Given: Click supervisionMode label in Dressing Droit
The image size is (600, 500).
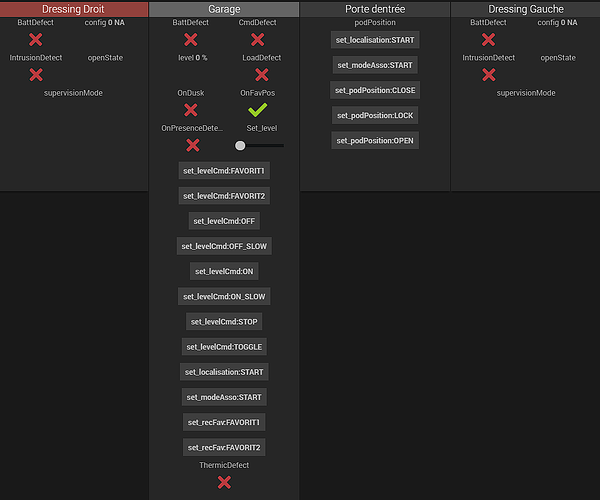Looking at the screenshot, I should tap(73, 93).
